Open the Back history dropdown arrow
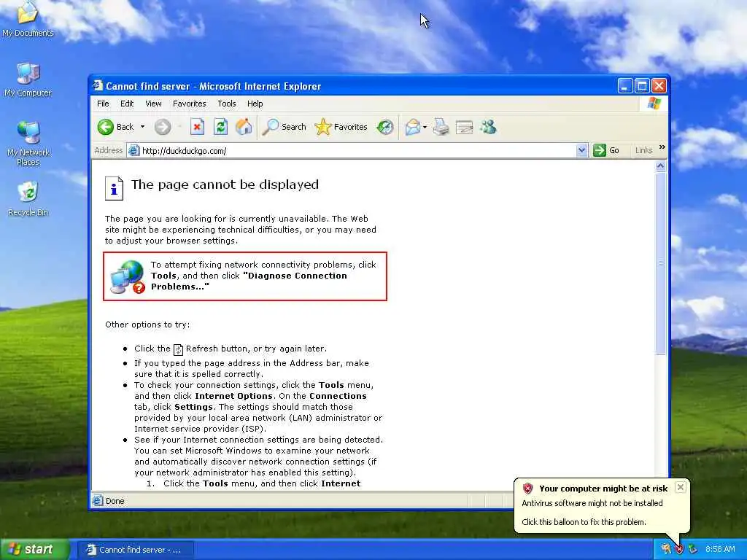This screenshot has width=747, height=560. click(x=142, y=127)
